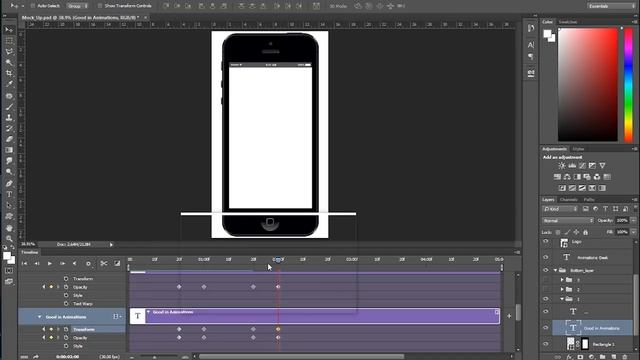This screenshot has height=360, width=640.
Task: Click the rainbow hue slider
Action: point(629,84)
